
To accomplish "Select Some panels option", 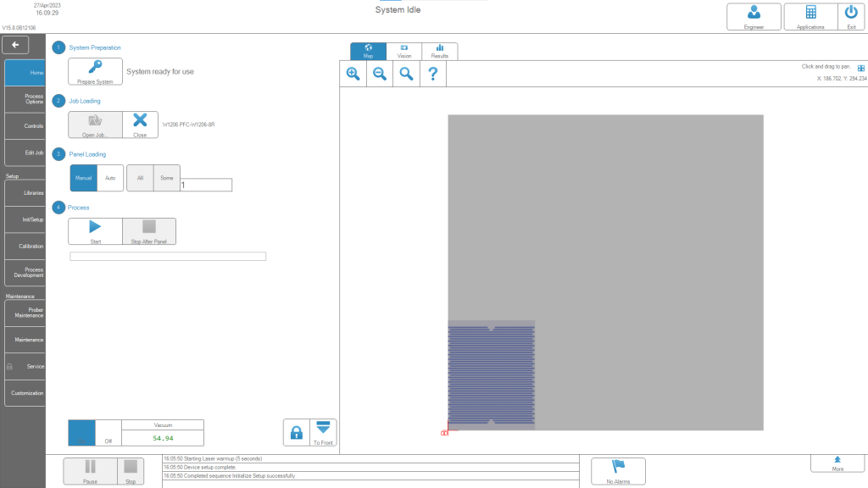I will [167, 178].
